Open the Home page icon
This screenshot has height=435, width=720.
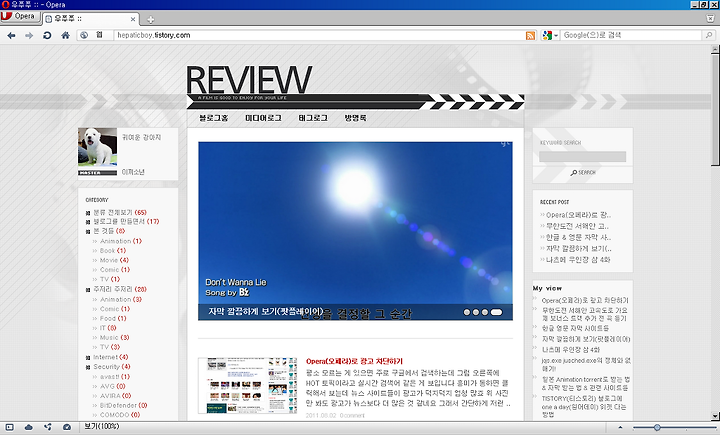coord(66,35)
